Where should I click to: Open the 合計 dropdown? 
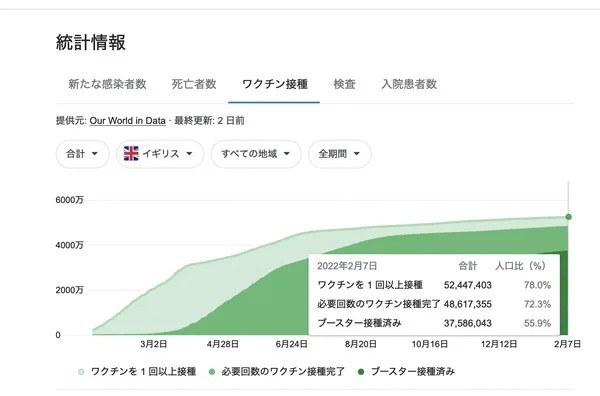coord(83,154)
